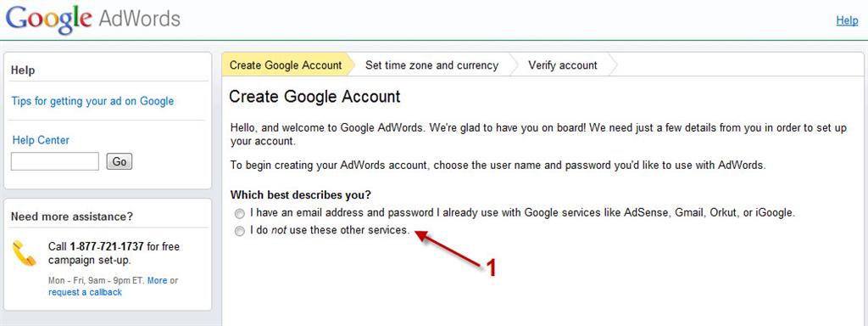Open the Help link at top right
This screenshot has width=868, height=326.
point(847,20)
